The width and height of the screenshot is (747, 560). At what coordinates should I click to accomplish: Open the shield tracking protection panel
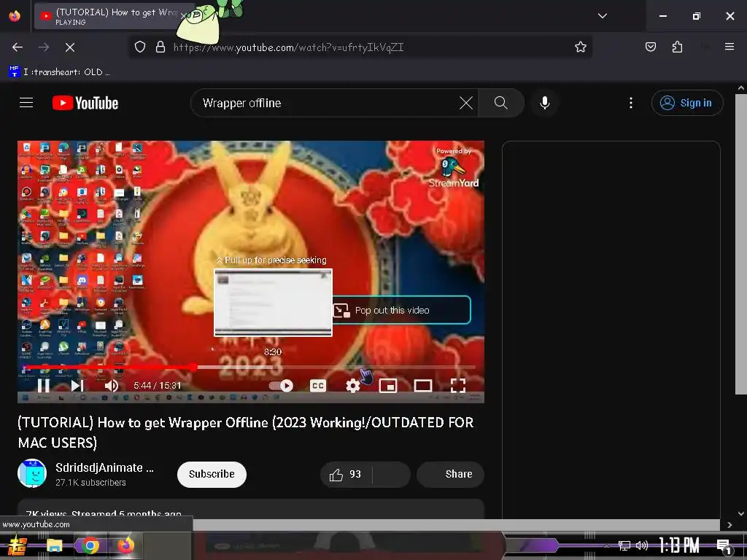pos(139,47)
